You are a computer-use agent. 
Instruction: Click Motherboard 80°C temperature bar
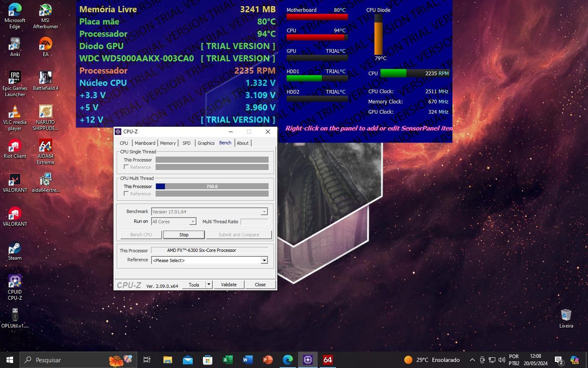tap(317, 17)
